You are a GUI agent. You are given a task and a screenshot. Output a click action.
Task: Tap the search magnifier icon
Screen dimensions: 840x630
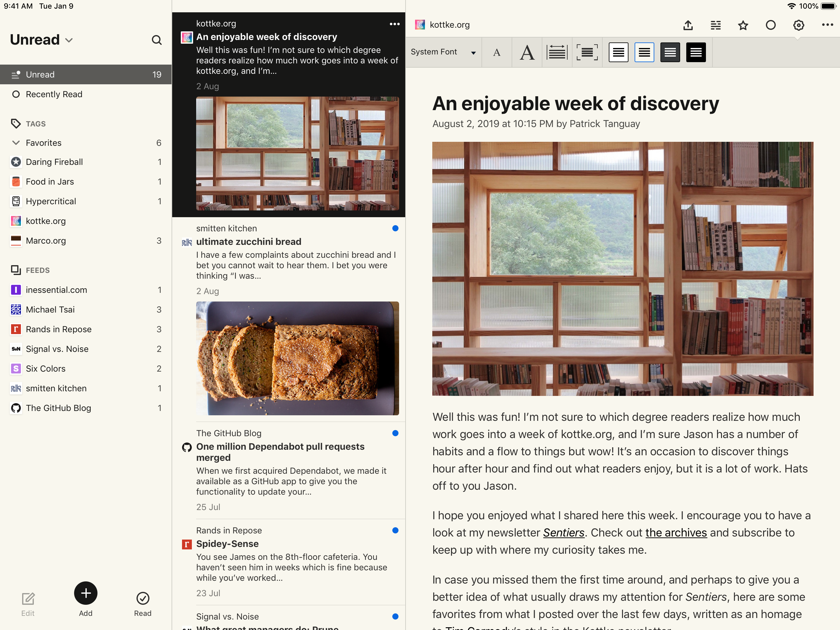[x=157, y=40]
